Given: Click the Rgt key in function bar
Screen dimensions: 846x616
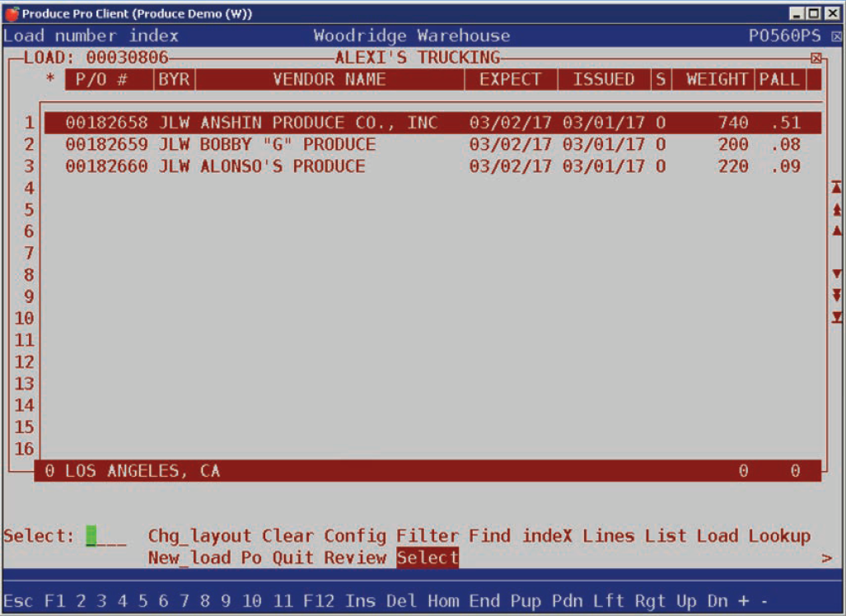Looking at the screenshot, I should 650,601.
